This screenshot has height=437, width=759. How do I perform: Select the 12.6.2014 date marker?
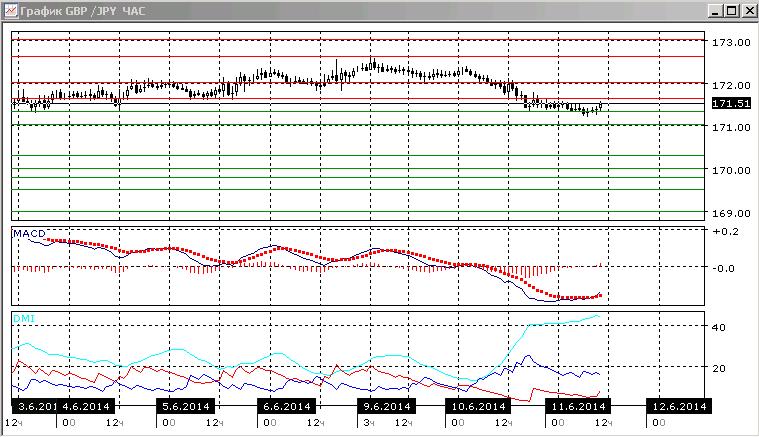679,406
